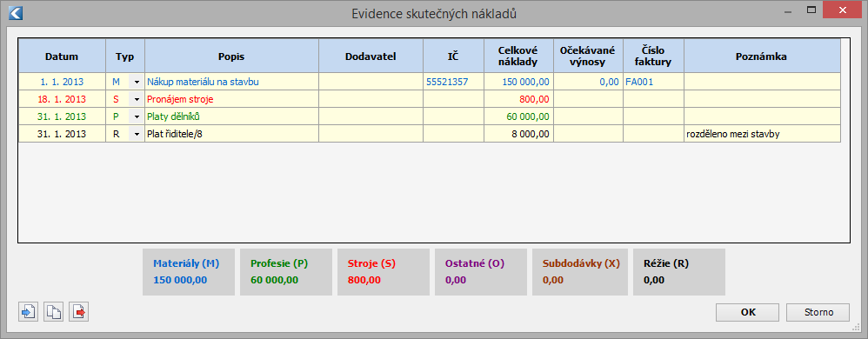Click the 'Plat řiditele/8' description cell
This screenshot has width=868, height=339.
(x=231, y=134)
